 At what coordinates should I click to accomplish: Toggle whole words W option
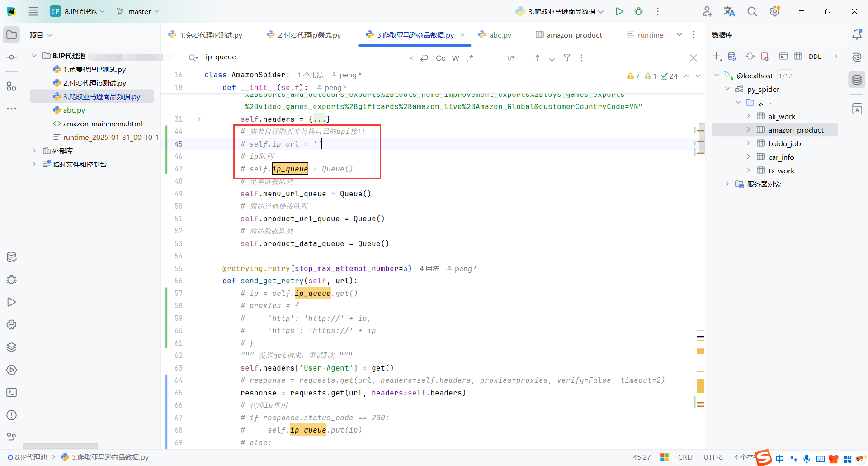[x=456, y=58]
